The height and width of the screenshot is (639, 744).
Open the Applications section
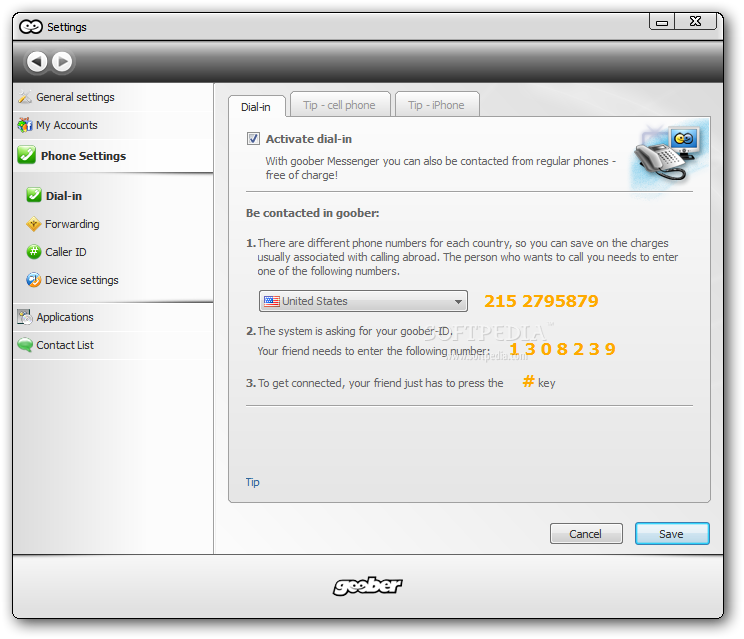113,317
